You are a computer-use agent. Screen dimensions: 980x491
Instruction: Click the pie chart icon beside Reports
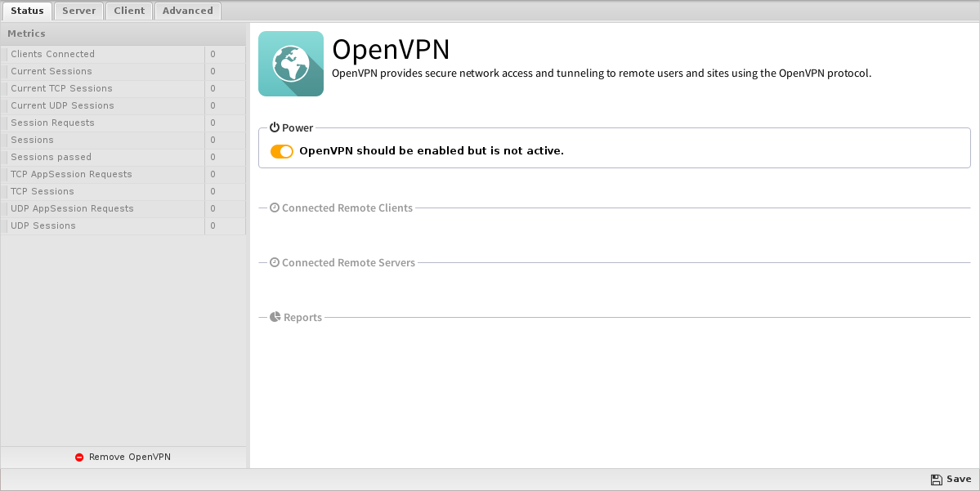tap(275, 317)
